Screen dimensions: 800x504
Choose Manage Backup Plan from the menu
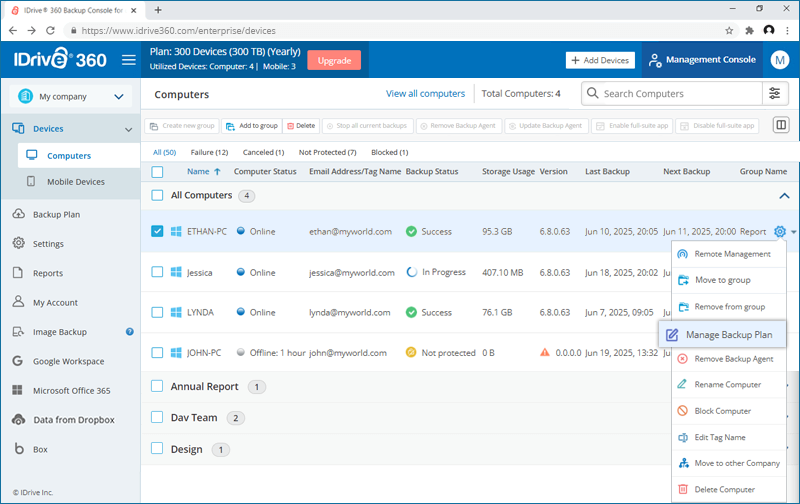pyautogui.click(x=722, y=335)
